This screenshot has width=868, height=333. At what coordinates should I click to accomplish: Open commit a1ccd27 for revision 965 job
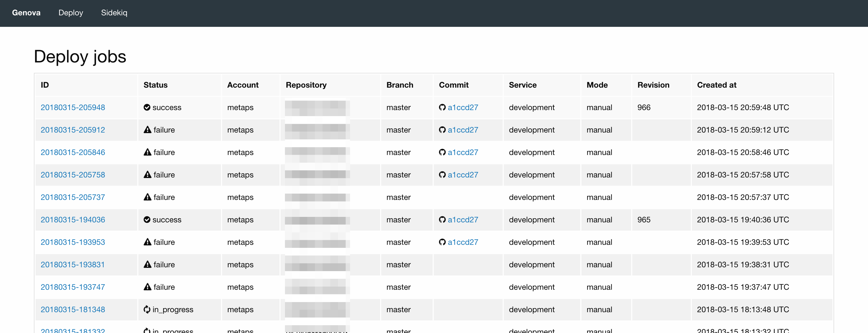click(463, 220)
